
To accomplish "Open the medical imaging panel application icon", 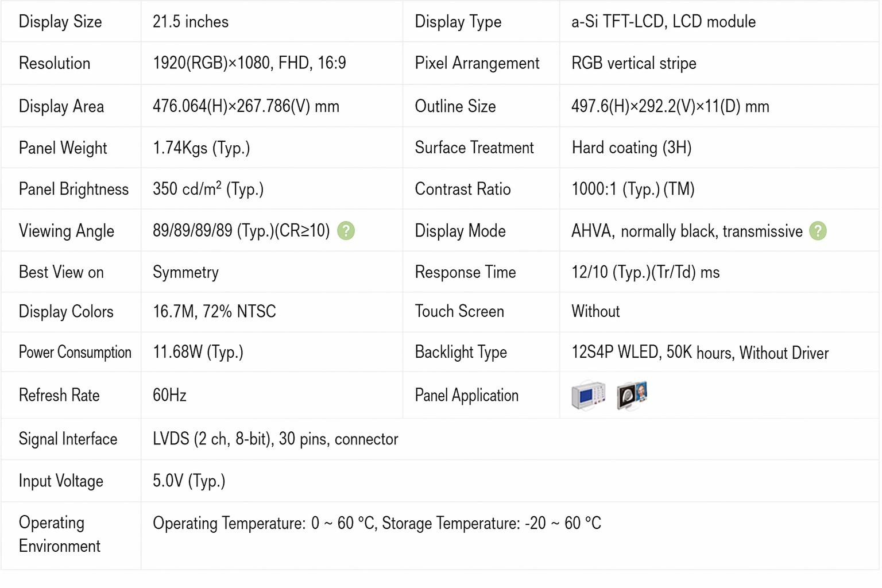I will coord(632,395).
